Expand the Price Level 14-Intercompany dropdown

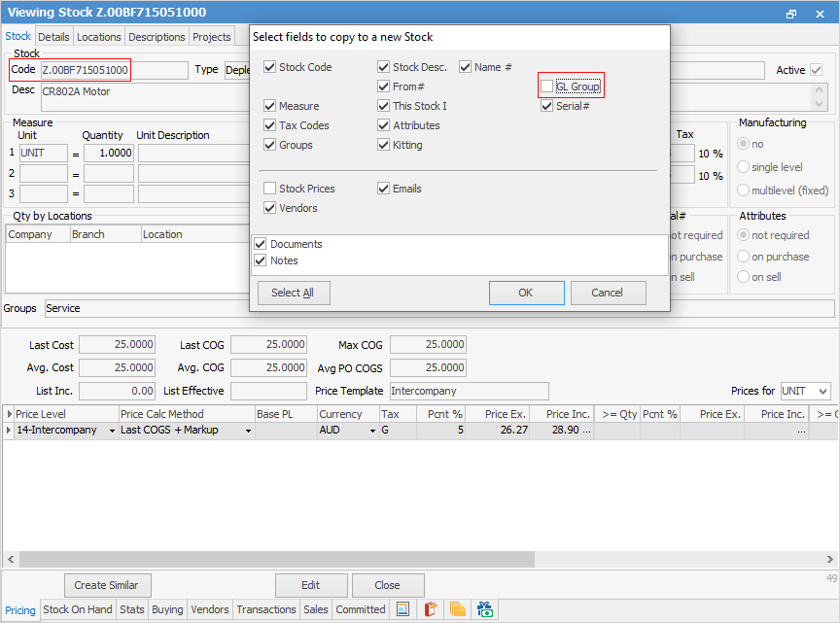(110, 431)
